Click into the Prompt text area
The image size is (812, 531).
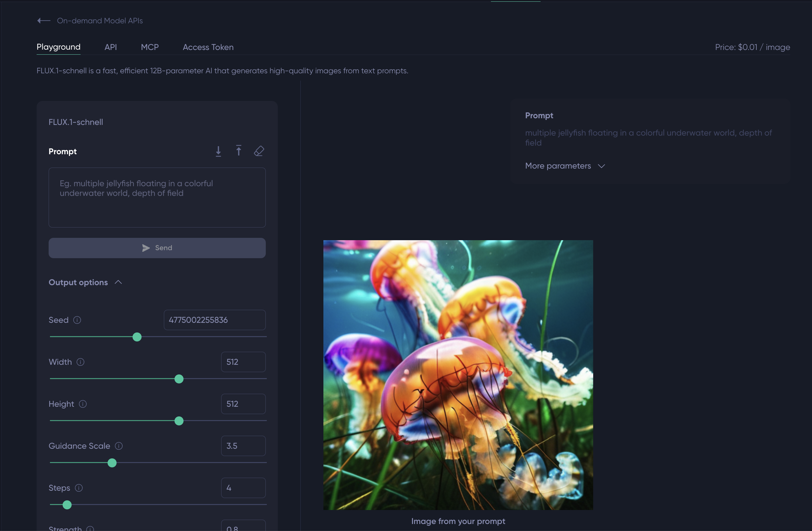coord(157,198)
